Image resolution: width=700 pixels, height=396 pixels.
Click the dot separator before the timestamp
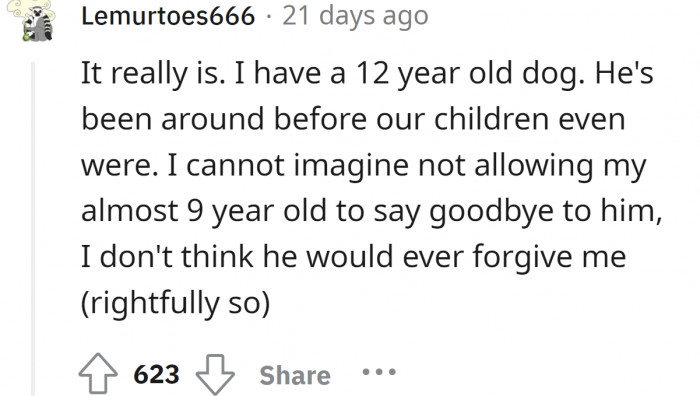click(268, 17)
